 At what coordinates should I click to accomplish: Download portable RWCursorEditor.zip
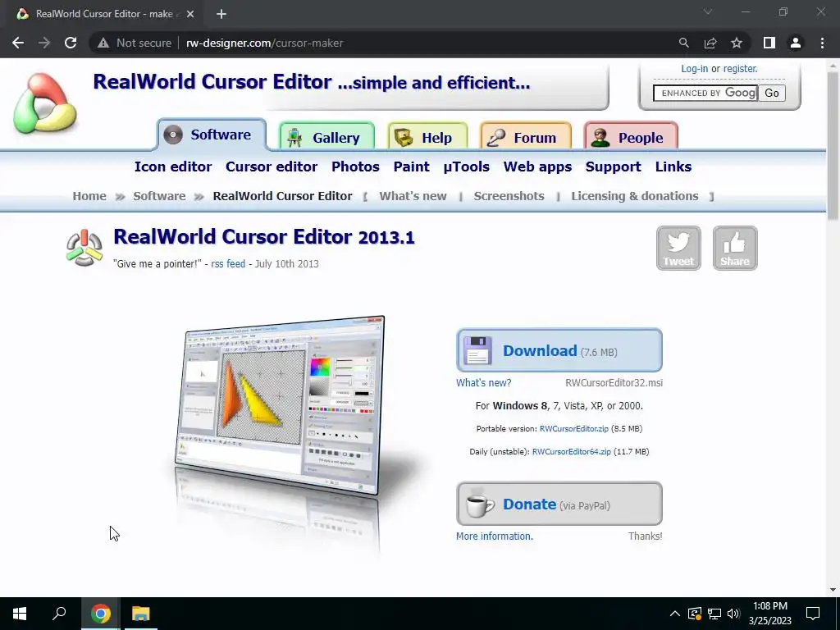tap(573, 428)
